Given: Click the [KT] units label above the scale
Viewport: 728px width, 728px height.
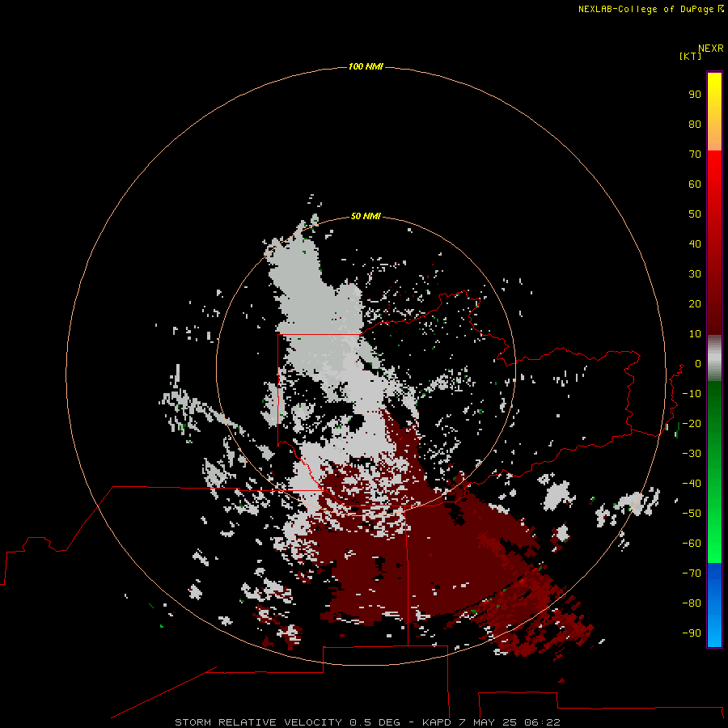Looking at the screenshot, I should click(690, 56).
